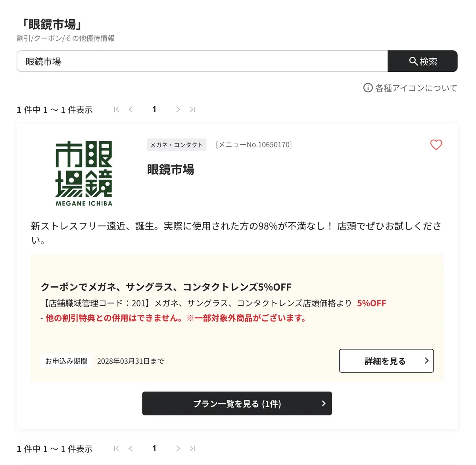This screenshot has height=465, width=476.
Task: Go to previous page in bottom pager
Action: pos(131,448)
